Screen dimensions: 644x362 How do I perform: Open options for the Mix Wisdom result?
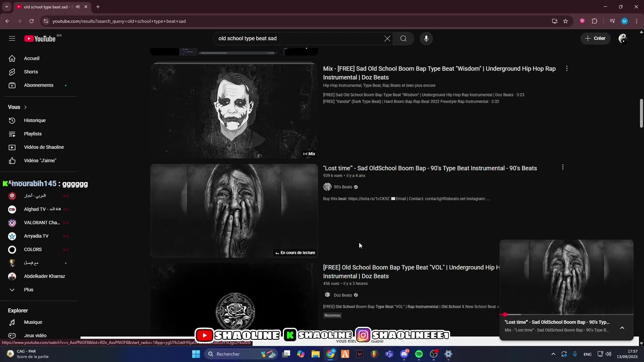click(x=567, y=68)
